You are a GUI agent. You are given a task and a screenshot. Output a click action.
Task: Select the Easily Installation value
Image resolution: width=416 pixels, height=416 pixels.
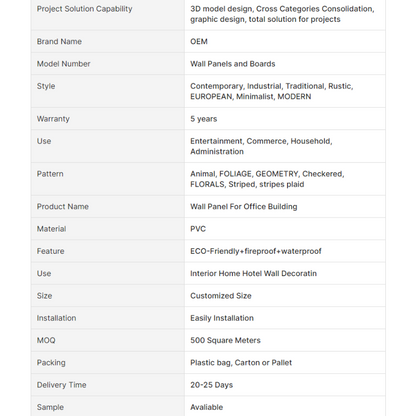coord(222,318)
